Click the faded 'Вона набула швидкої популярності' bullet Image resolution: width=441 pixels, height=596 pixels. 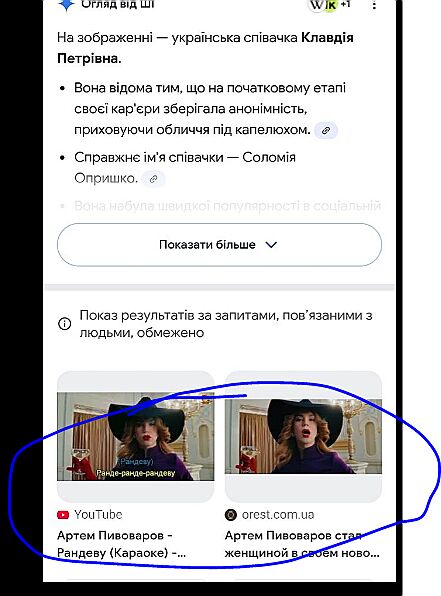[x=227, y=206]
